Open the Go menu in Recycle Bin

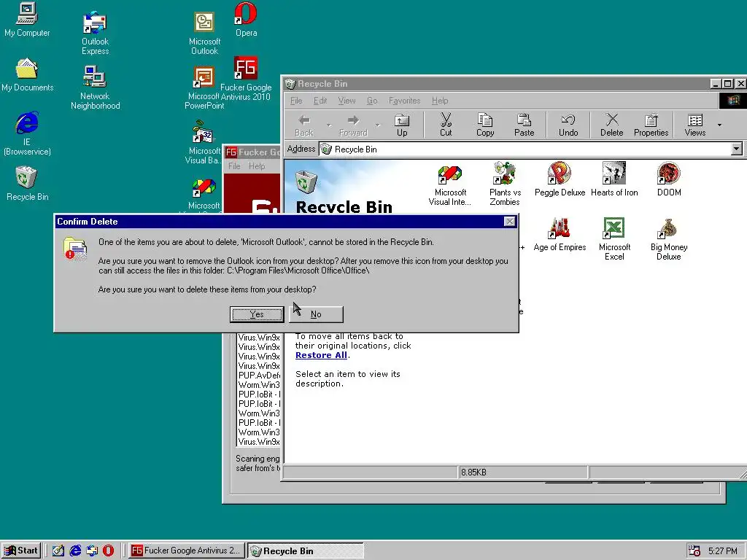[x=371, y=101]
